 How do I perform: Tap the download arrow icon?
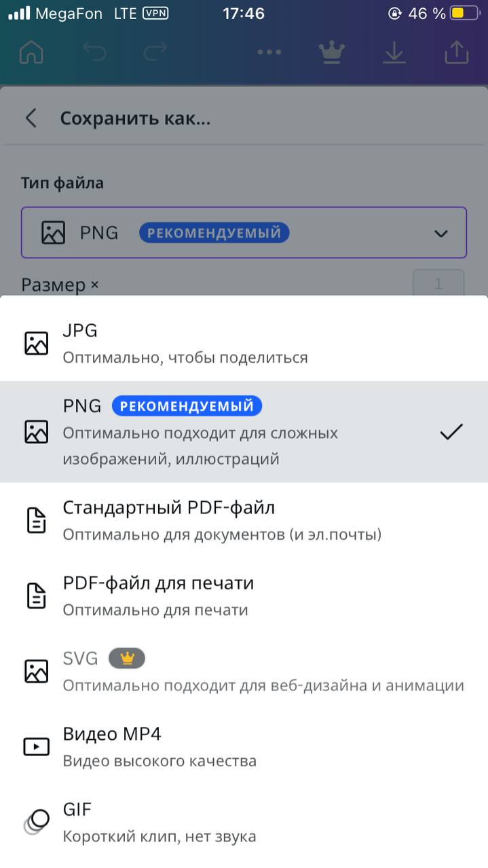[394, 52]
